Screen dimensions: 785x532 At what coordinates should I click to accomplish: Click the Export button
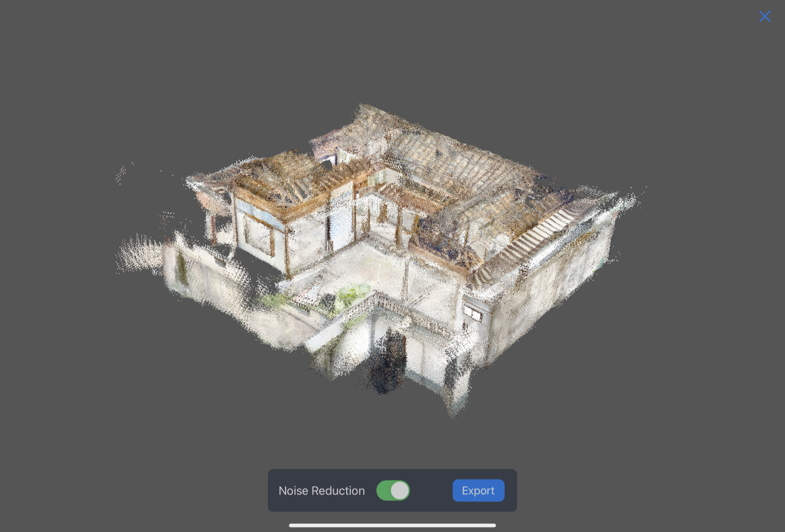pyautogui.click(x=478, y=490)
